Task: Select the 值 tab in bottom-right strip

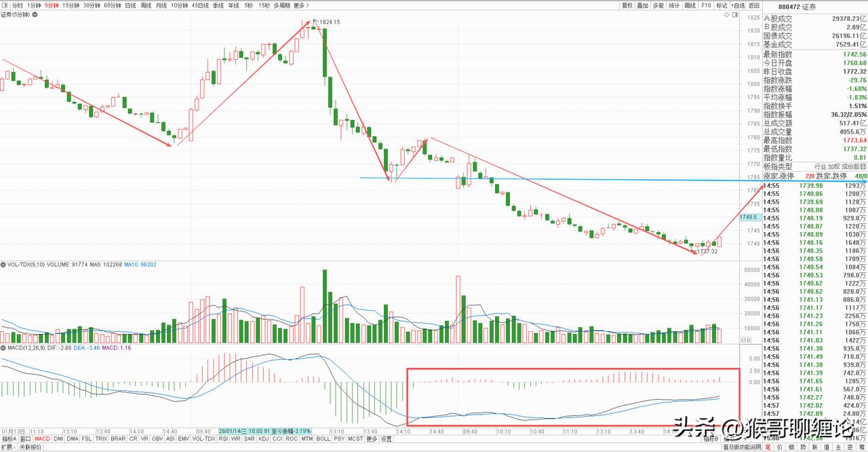Action: pyautogui.click(x=827, y=447)
